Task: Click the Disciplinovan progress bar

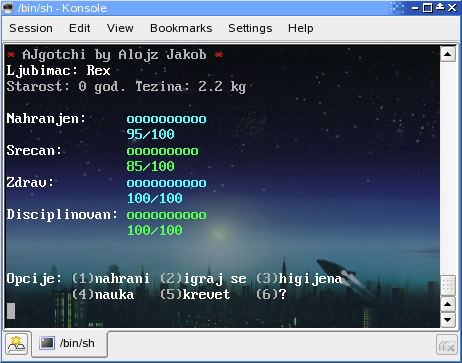Action: click(167, 215)
